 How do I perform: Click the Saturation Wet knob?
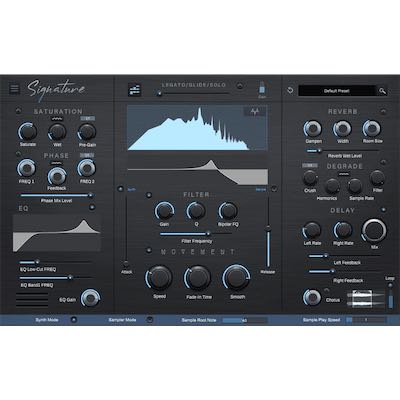click(x=57, y=132)
